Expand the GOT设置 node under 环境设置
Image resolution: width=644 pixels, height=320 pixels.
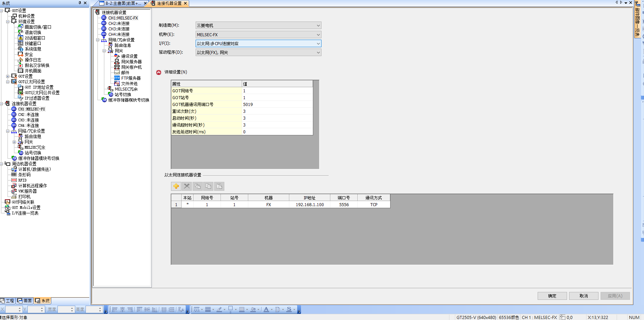(8, 76)
